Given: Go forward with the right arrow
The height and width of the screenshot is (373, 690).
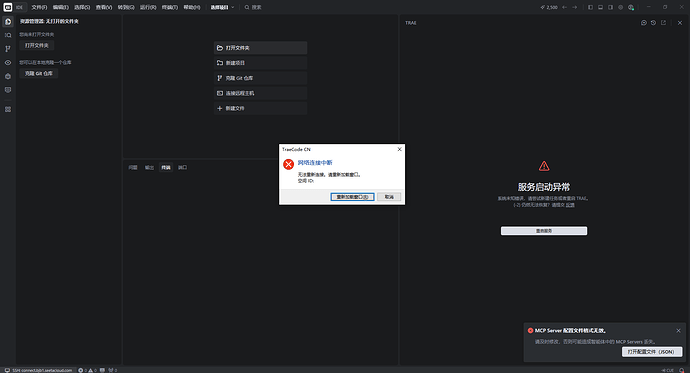Looking at the screenshot, I should (575, 7).
